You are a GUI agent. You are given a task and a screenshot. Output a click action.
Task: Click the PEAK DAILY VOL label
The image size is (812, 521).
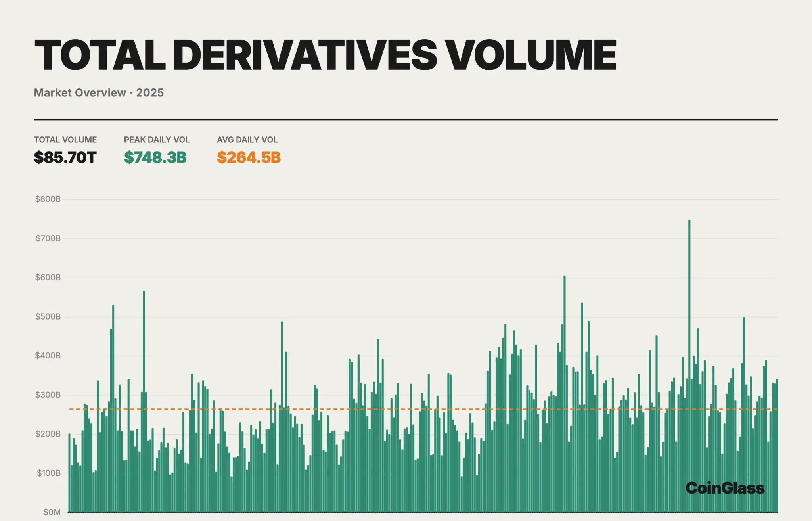pos(157,140)
